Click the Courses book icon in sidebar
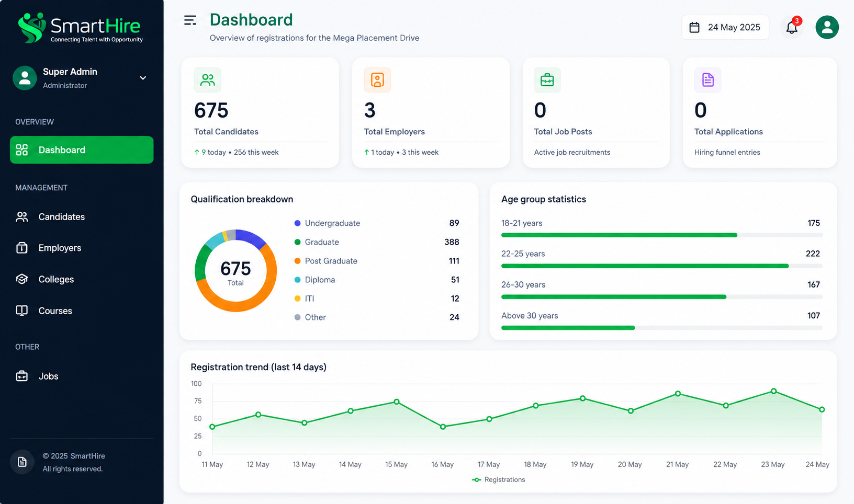854x504 pixels. 22,311
